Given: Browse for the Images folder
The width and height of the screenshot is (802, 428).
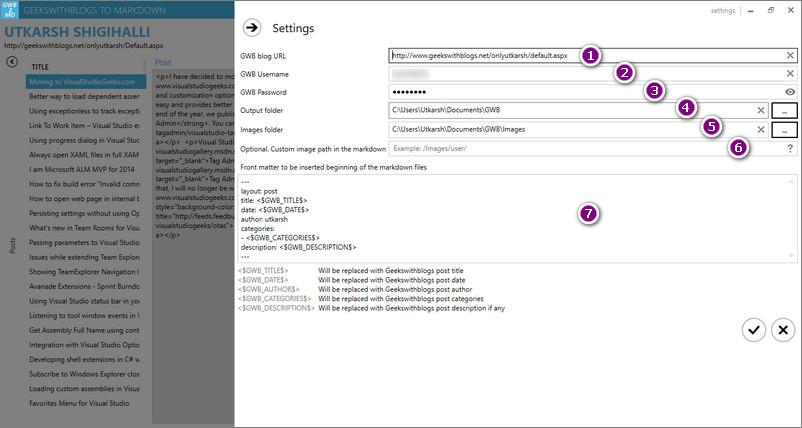Looking at the screenshot, I should [x=785, y=130].
